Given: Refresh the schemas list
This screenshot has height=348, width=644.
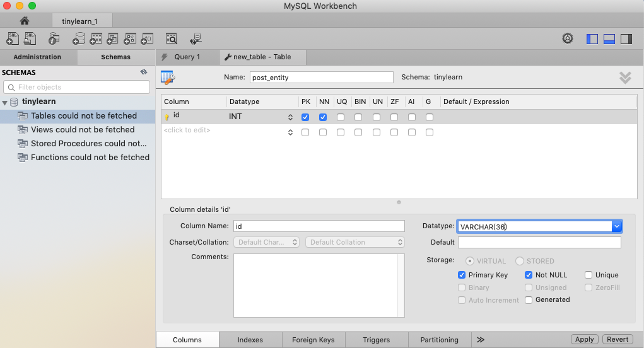Looking at the screenshot, I should (x=144, y=72).
